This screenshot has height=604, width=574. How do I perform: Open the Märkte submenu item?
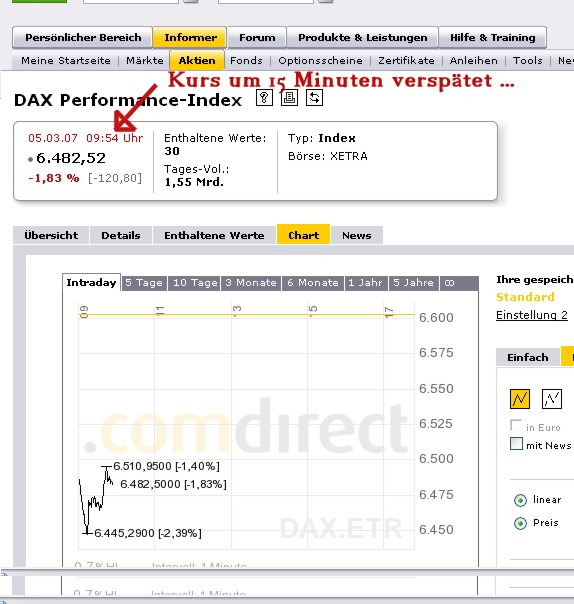coord(145,60)
